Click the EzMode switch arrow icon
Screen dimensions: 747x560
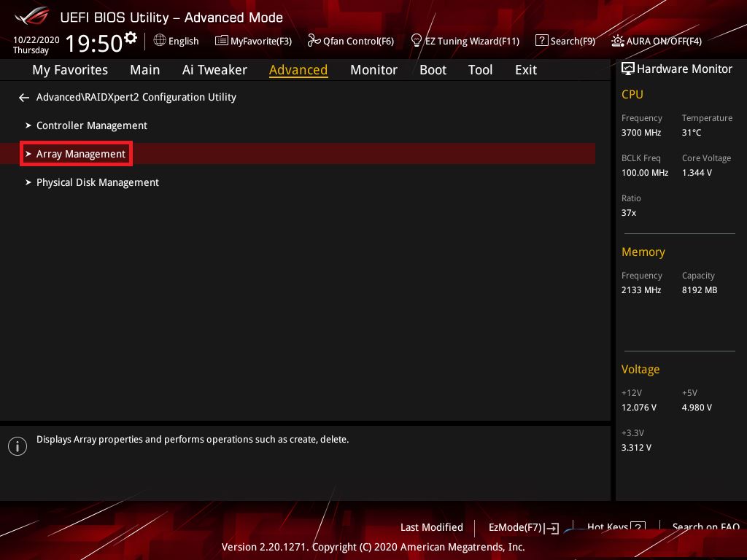point(551,528)
